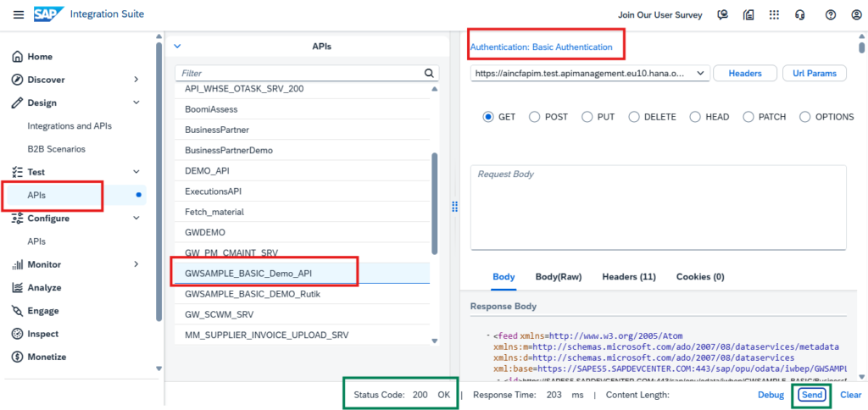Screen dimensions: 868x410
Task: Select the OPTIONS method radio button
Action: click(x=805, y=117)
